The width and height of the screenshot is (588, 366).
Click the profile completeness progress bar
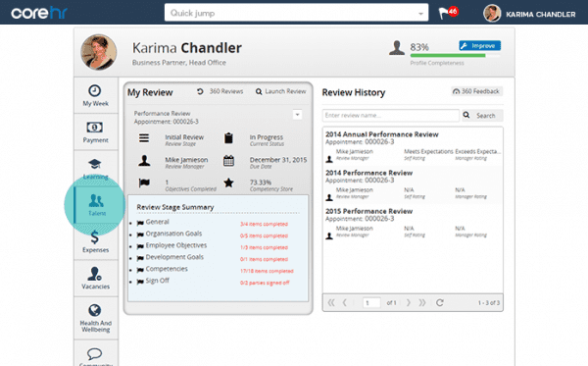(456, 56)
